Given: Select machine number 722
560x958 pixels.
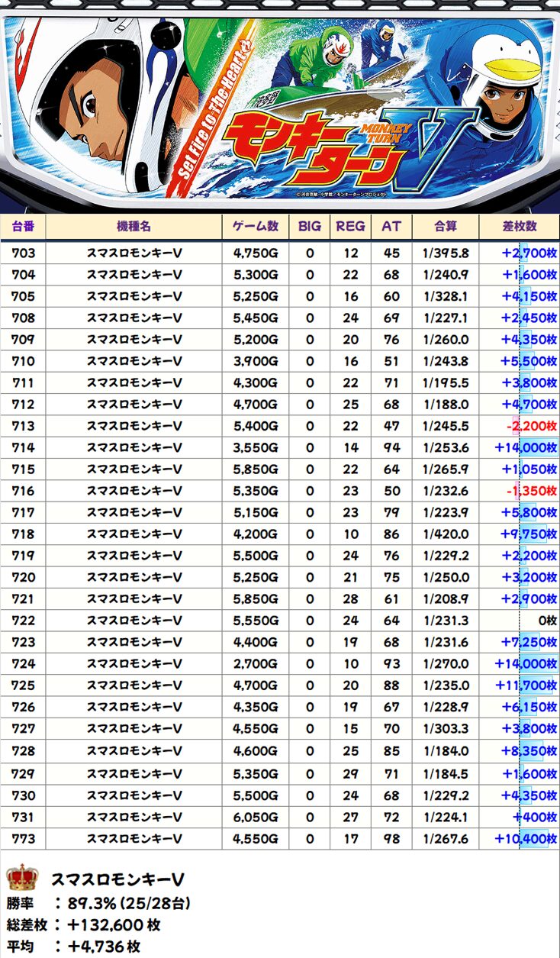Looking at the screenshot, I should [x=23, y=621].
